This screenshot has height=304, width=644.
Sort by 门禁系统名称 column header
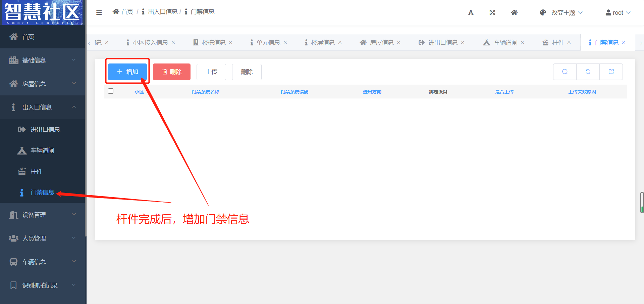pos(205,92)
